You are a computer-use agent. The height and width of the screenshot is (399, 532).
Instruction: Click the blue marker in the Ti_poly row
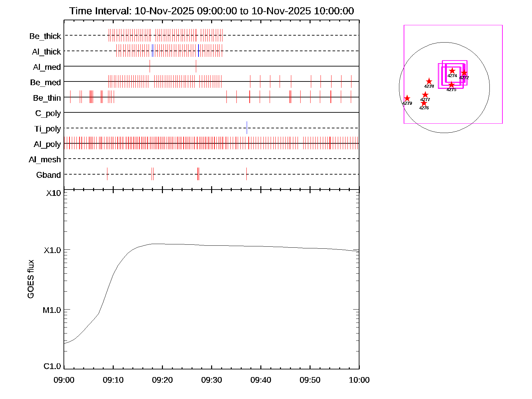click(247, 128)
